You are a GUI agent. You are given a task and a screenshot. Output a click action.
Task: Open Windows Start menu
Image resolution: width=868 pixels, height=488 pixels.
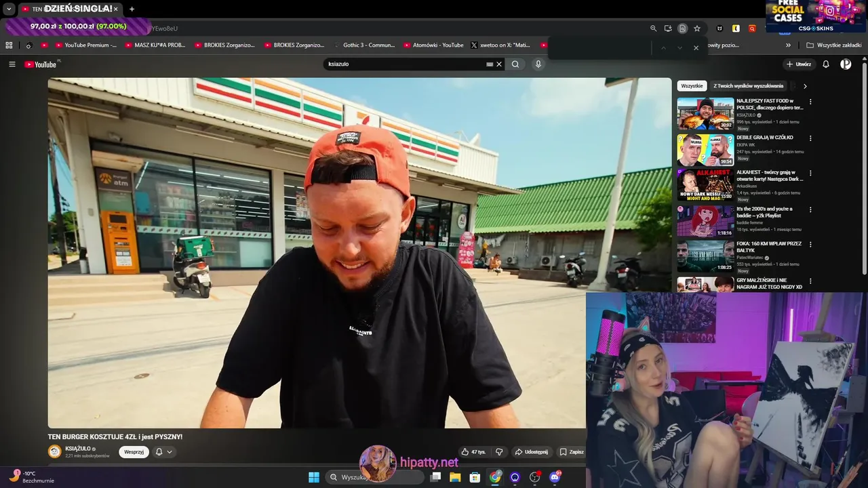click(x=314, y=477)
